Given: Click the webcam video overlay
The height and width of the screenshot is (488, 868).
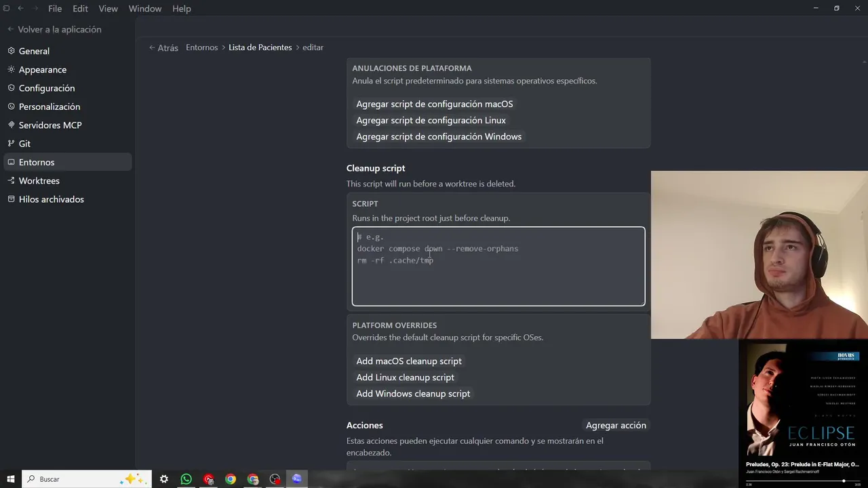Looking at the screenshot, I should coord(759,255).
